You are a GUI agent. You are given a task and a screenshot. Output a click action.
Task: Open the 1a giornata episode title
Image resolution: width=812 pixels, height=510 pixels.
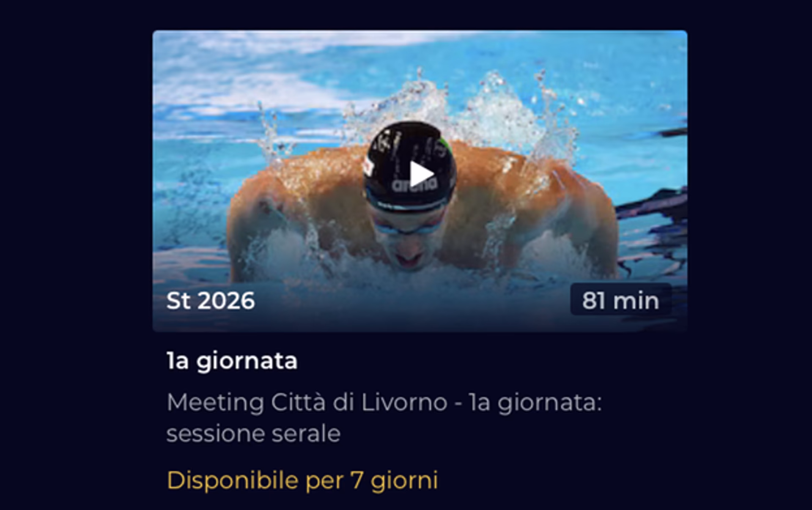tap(232, 361)
